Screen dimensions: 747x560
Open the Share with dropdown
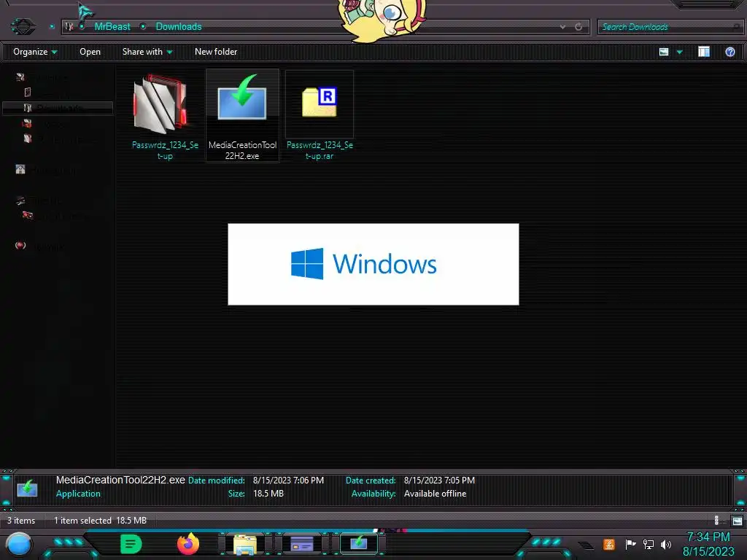147,52
